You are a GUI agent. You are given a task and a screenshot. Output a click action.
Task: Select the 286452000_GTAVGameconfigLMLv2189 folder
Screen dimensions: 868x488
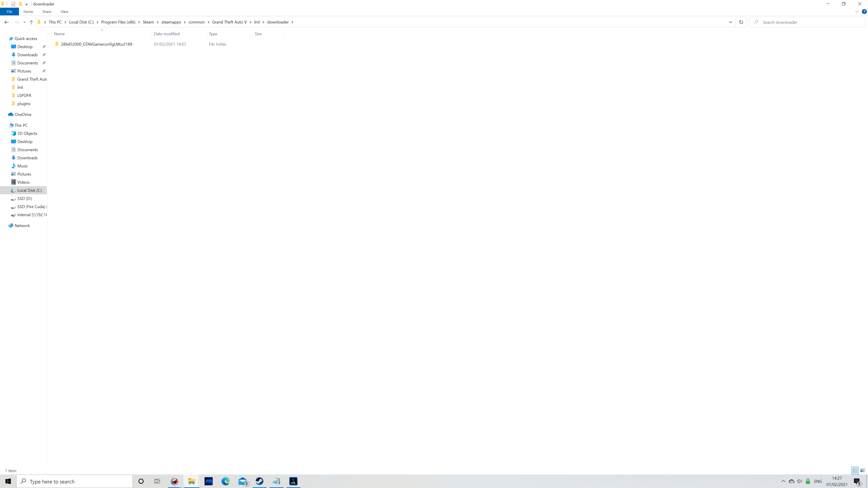(x=96, y=44)
